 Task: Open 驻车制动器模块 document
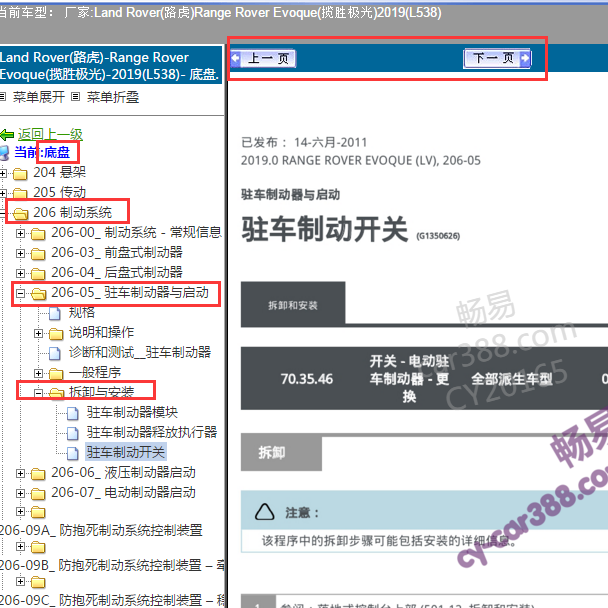click(x=132, y=412)
